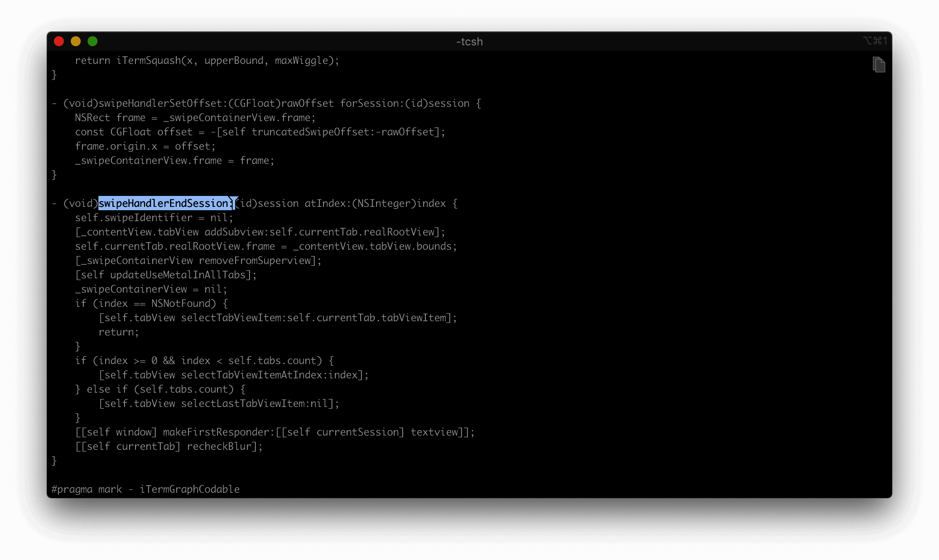Click the word iTermSquash in the first line
This screenshot has width=939, height=560.
click(149, 61)
